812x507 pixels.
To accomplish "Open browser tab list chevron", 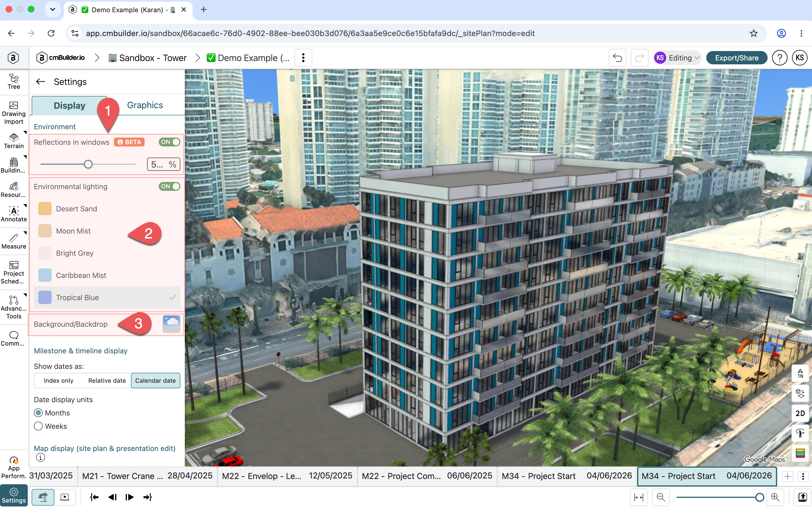I will (53, 9).
